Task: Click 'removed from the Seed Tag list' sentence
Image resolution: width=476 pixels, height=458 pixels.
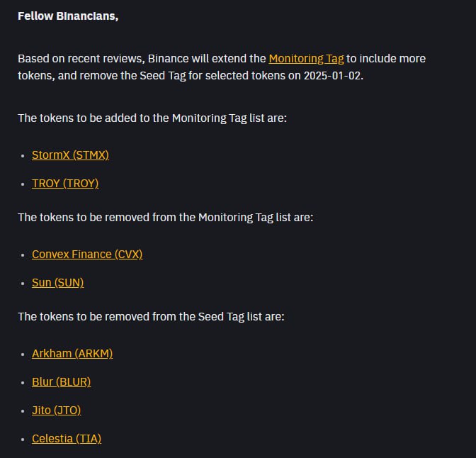Action: tap(151, 317)
